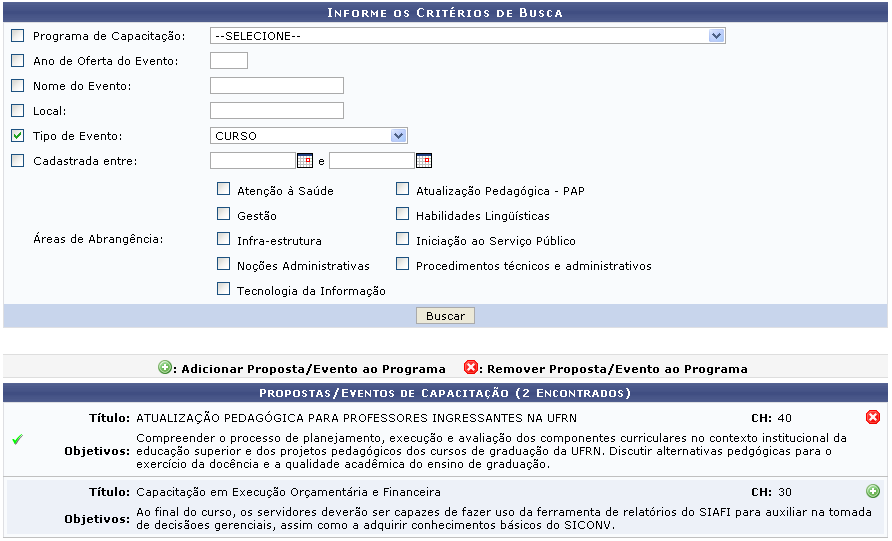Open the end date calendar picker
Screen dimensions: 892x541
424,160
